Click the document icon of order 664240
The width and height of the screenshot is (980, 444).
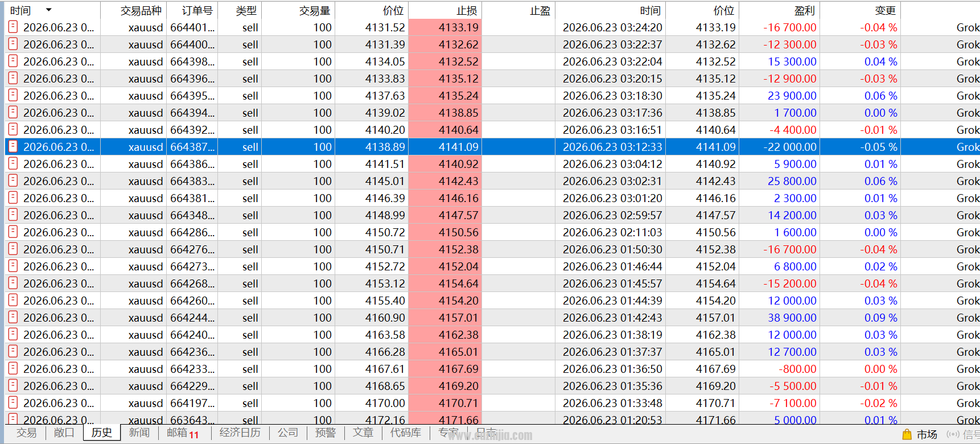tap(13, 334)
